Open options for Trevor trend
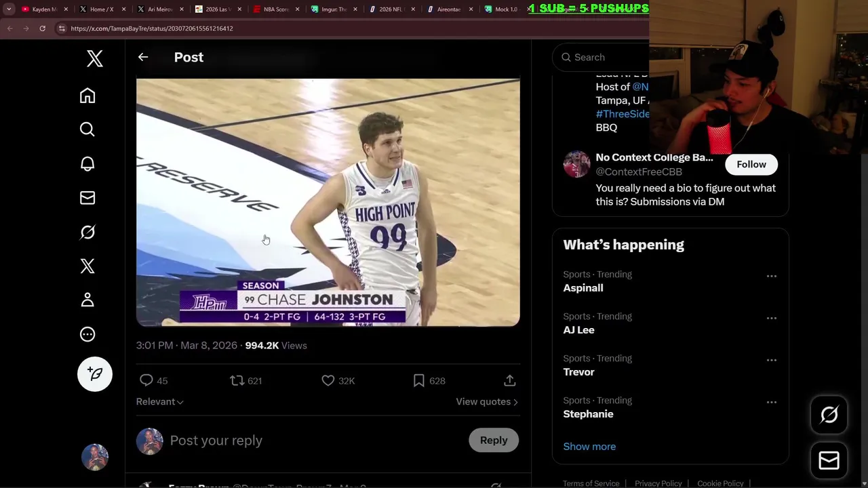868x488 pixels. click(771, 361)
